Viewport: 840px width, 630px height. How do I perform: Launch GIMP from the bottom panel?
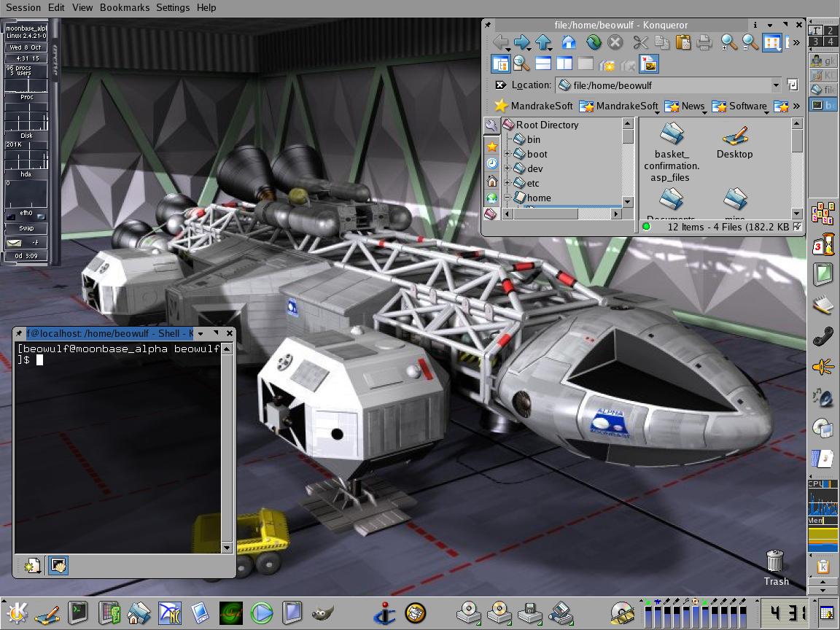tap(323, 612)
